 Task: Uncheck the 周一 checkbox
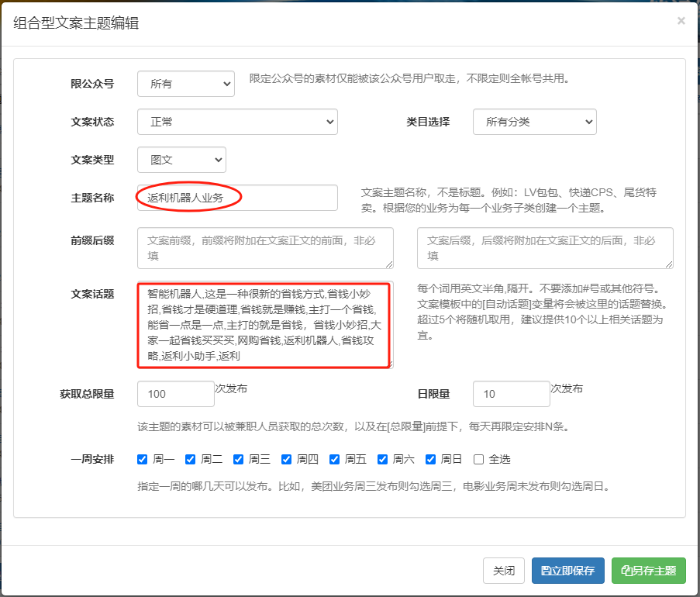[x=143, y=460]
